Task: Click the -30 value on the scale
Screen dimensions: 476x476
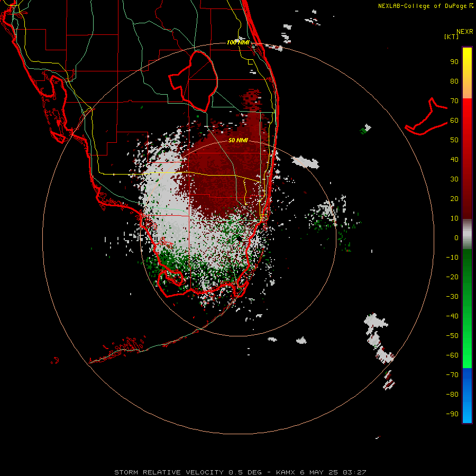Action: pyautogui.click(x=452, y=297)
